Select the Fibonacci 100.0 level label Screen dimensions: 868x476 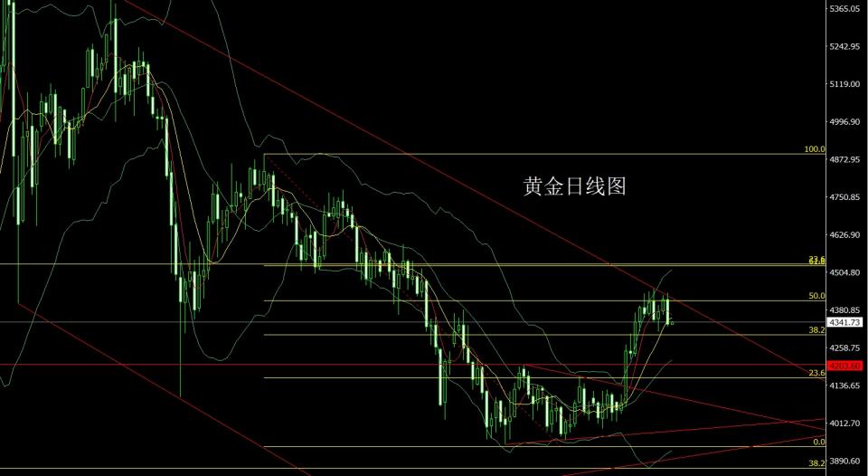coord(815,149)
